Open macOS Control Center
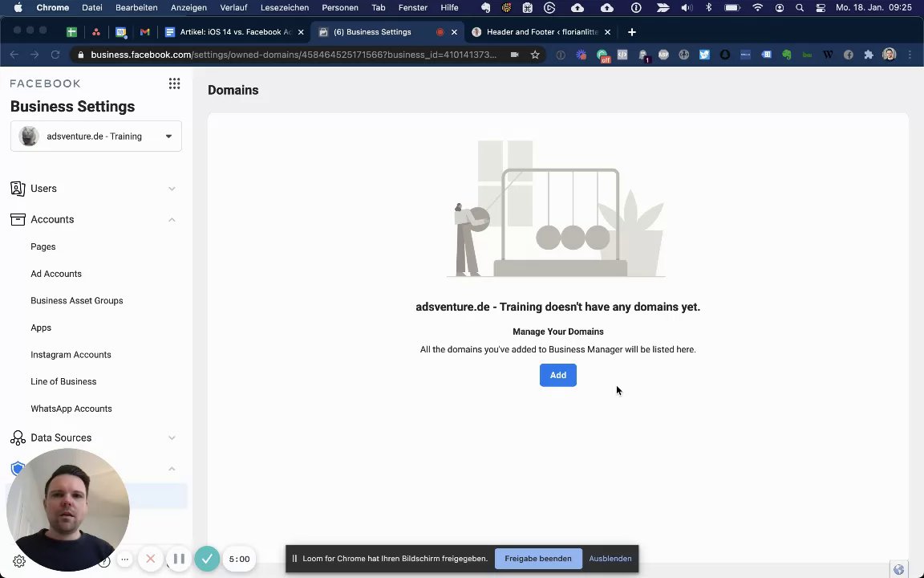 (x=821, y=8)
